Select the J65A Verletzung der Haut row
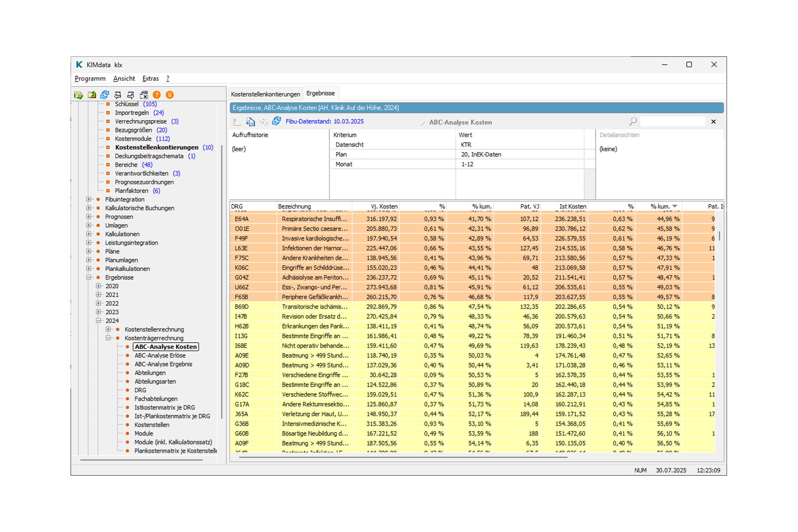The height and width of the screenshot is (532, 798). point(472,414)
